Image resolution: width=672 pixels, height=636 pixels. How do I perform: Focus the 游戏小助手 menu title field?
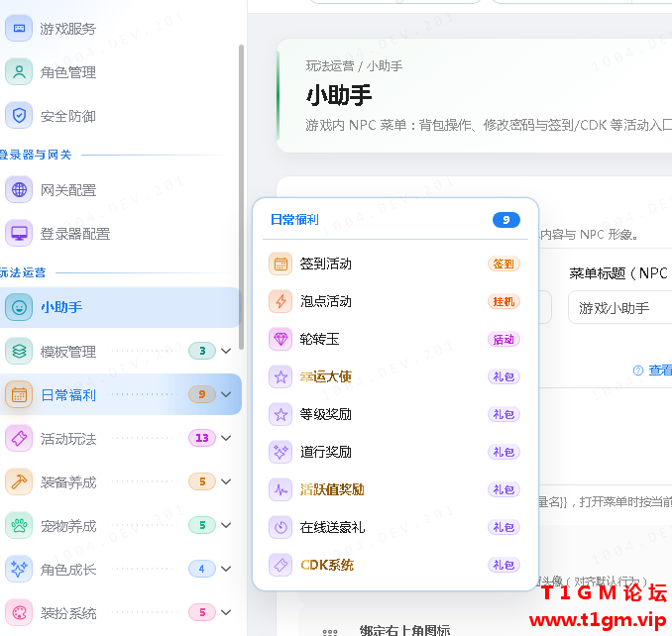620,307
